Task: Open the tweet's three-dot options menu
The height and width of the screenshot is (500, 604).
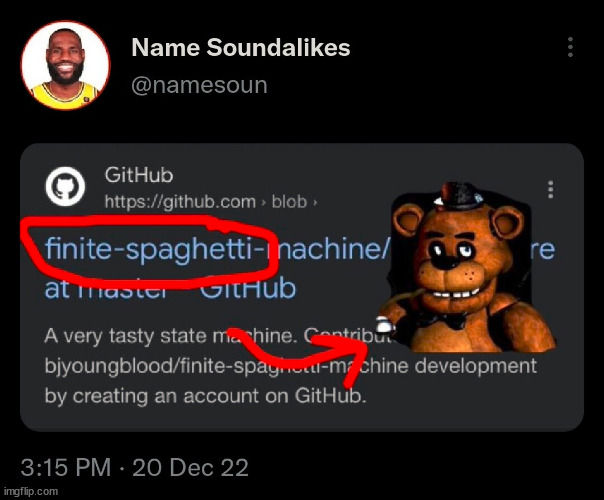Action: [570, 47]
